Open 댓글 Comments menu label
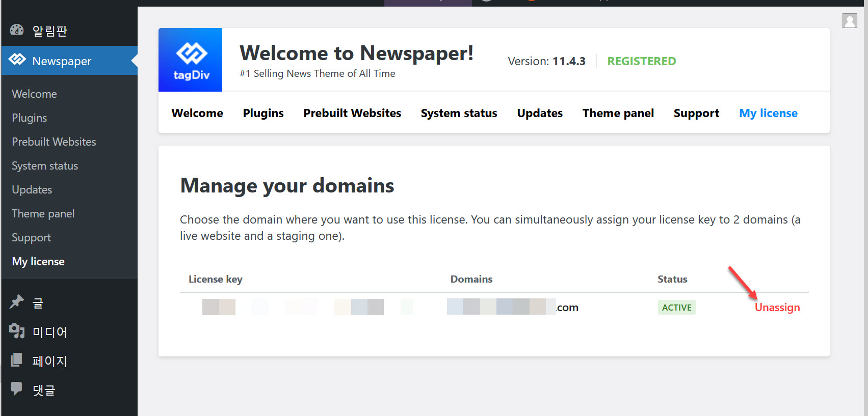The height and width of the screenshot is (416, 868). (44, 391)
